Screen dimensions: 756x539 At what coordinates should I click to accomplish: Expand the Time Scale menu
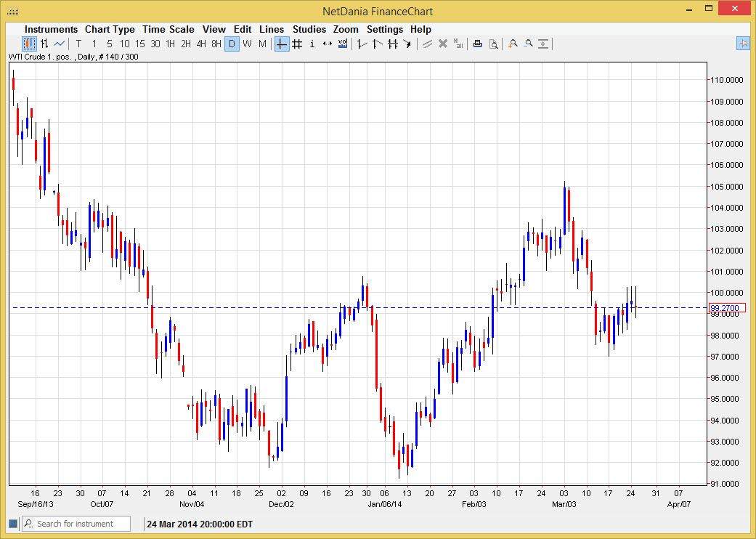tap(168, 29)
